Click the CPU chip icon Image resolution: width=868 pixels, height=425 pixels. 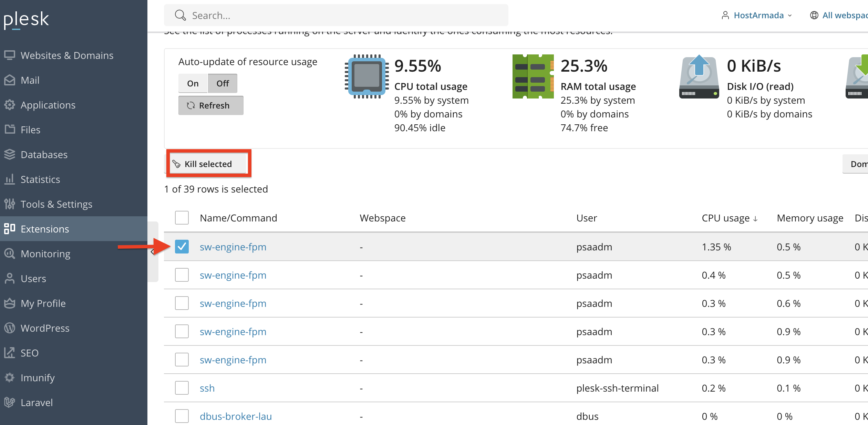(366, 76)
